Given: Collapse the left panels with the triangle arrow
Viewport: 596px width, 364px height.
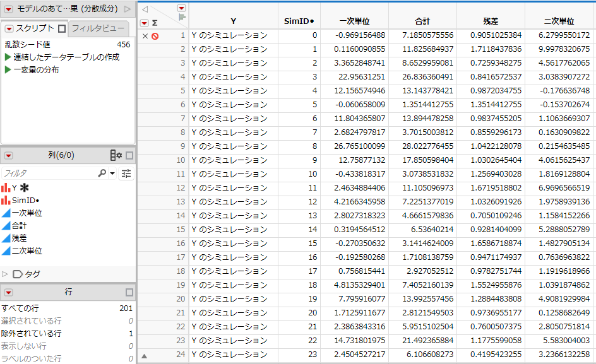Looking at the screenshot, I should click(145, 9).
